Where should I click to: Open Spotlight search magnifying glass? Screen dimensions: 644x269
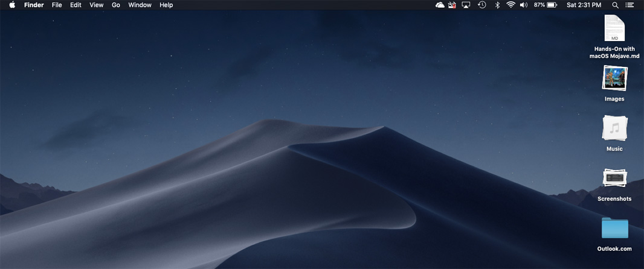pos(615,5)
